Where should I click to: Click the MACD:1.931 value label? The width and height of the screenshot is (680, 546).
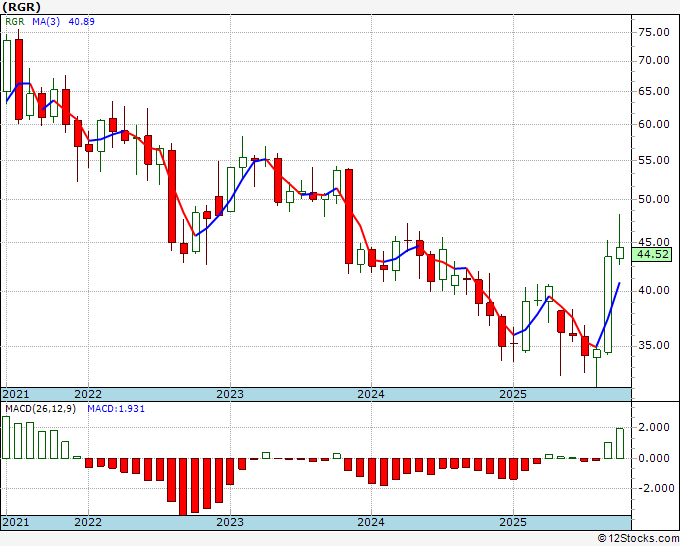pyautogui.click(x=116, y=409)
